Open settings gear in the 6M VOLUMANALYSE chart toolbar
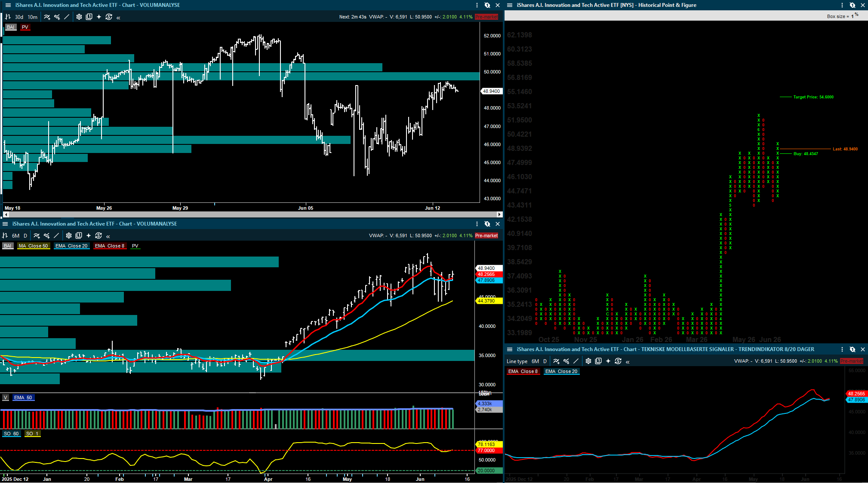This screenshot has height=483, width=868. [69, 235]
